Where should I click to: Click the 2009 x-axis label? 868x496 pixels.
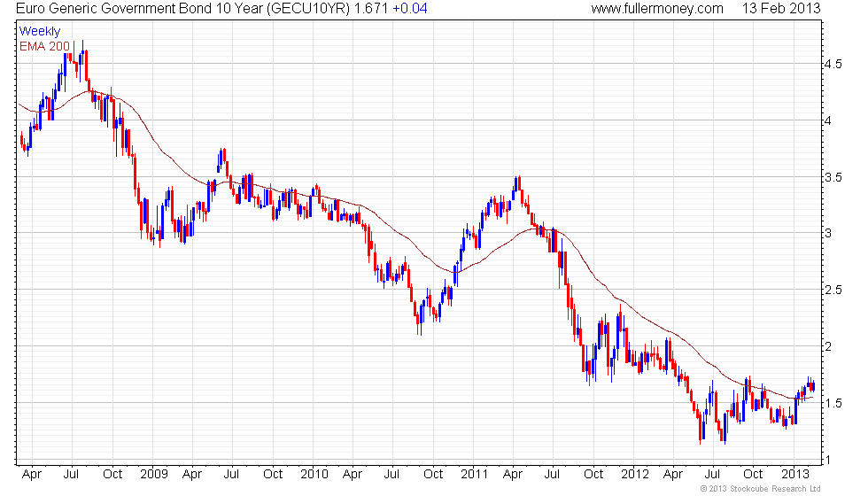(x=154, y=475)
